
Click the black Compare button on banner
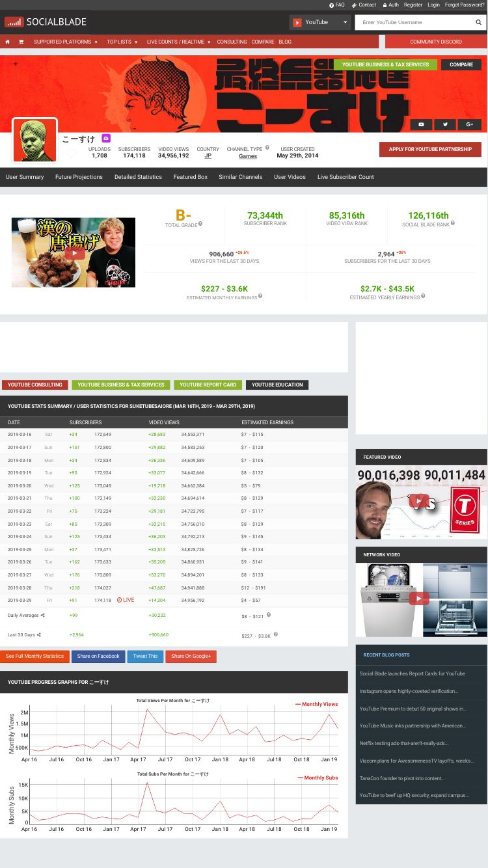click(x=461, y=64)
